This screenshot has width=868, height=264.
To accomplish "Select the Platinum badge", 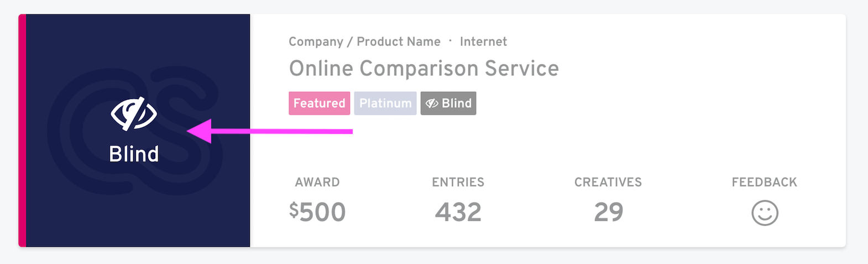I will 385,103.
